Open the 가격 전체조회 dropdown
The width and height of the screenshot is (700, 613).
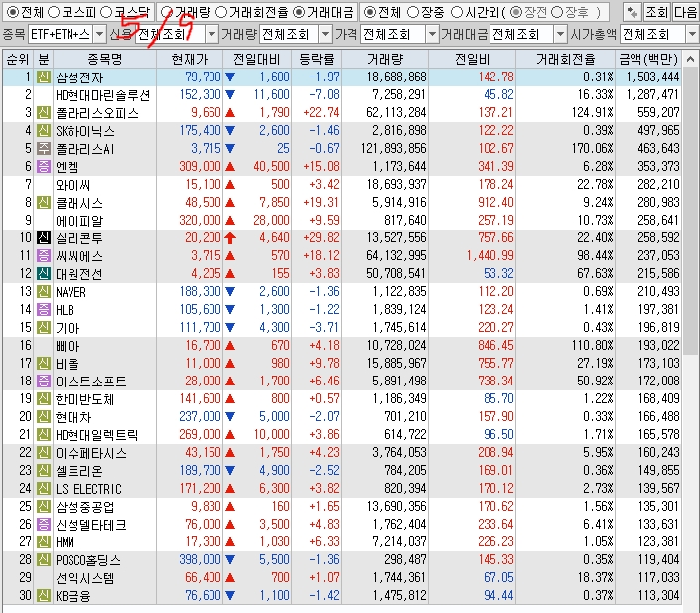coord(432,34)
